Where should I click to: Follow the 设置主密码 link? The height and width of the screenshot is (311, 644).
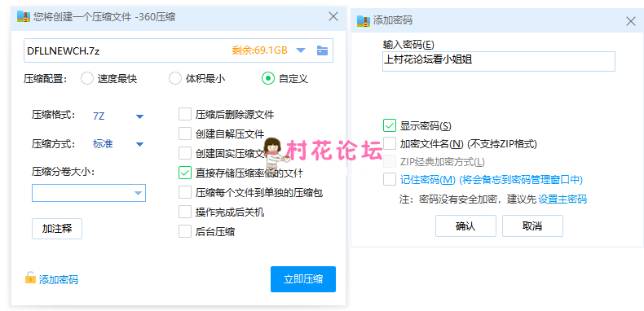point(562,199)
